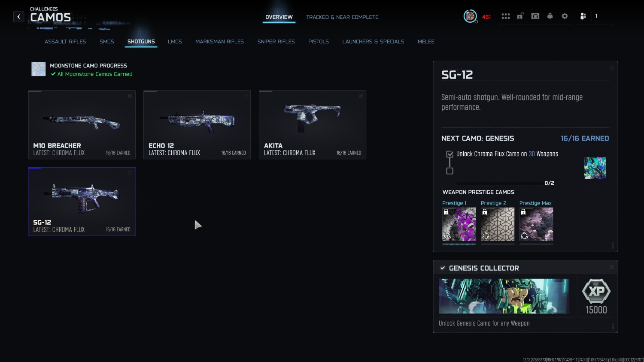644x362 pixels.
Task: Click the grip icon on M10 Breacher card
Action: [x=130, y=96]
